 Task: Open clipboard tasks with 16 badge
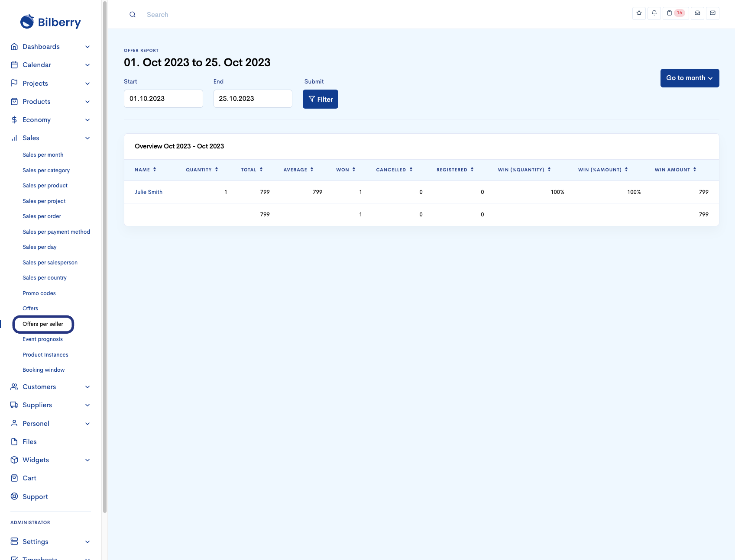[x=675, y=13]
